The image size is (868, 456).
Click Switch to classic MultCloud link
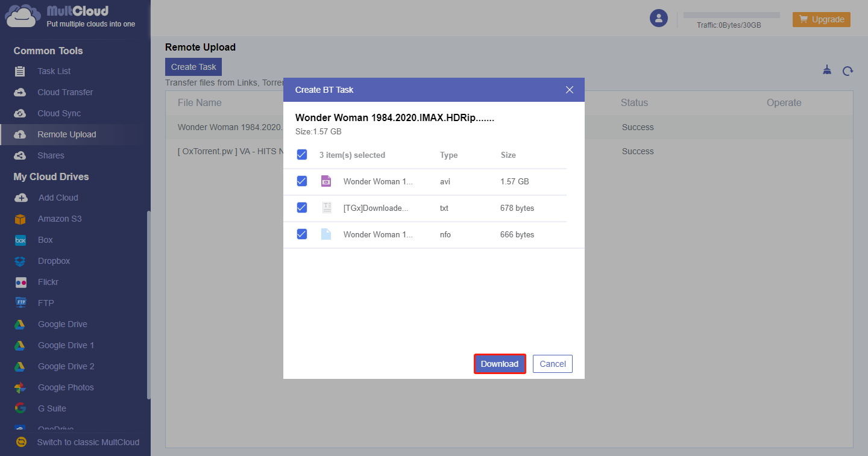tap(88, 442)
